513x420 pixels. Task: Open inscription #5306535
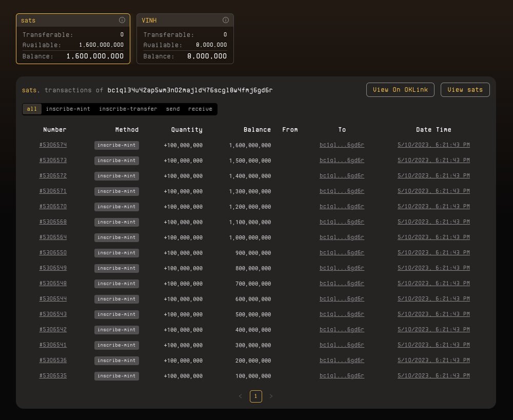click(x=53, y=375)
